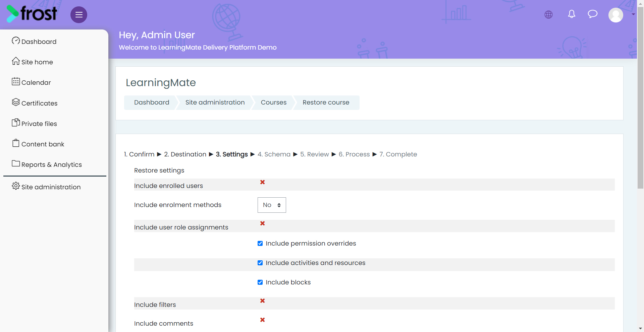Uncheck Include blocks checkbox
Viewport: 644px width, 332px height.
pos(260,282)
